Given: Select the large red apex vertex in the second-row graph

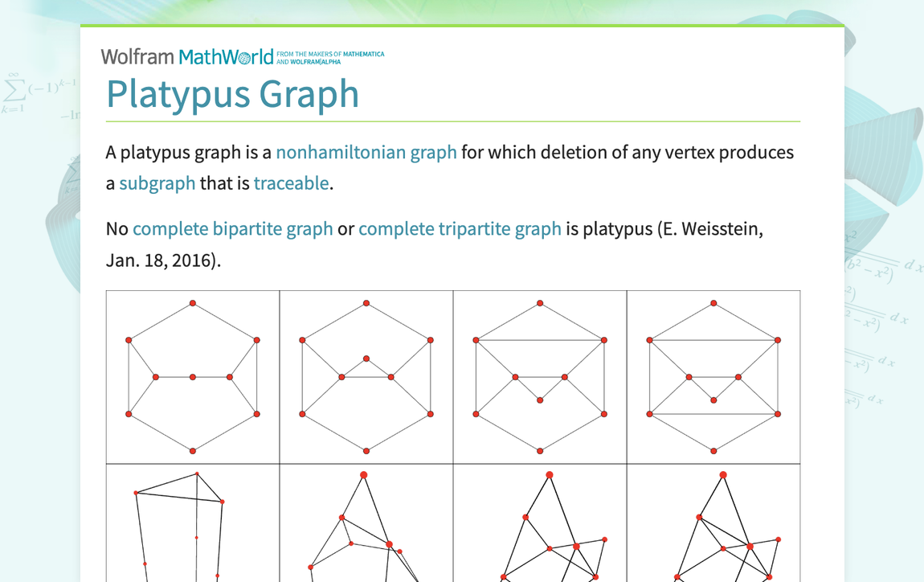Looking at the screenshot, I should [363, 475].
